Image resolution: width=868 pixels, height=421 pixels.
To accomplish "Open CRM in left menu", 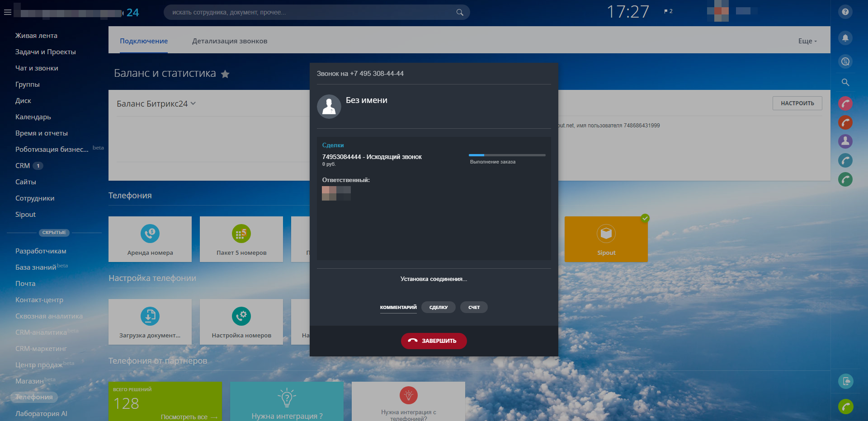I will click(x=23, y=166).
